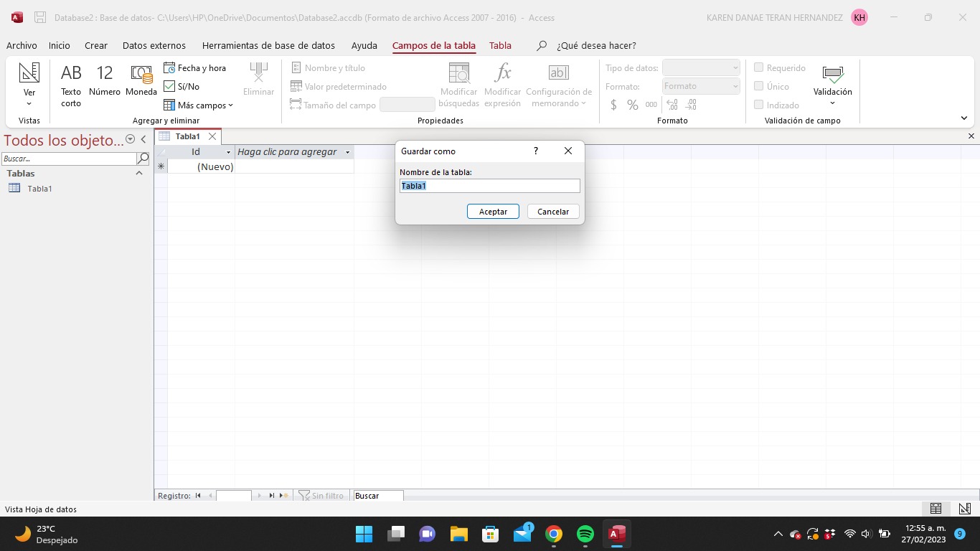Select Tabla1 in the navigation pane
The height and width of the screenshot is (551, 980).
coord(39,189)
